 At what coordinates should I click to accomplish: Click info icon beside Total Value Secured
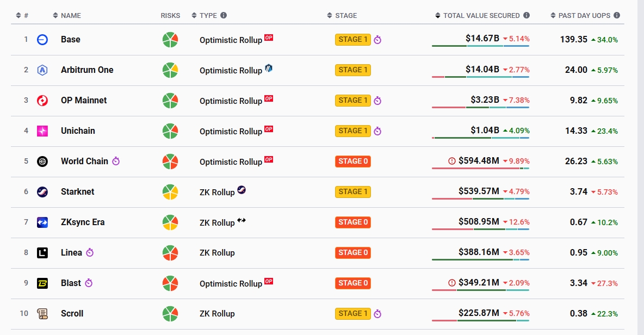click(527, 15)
